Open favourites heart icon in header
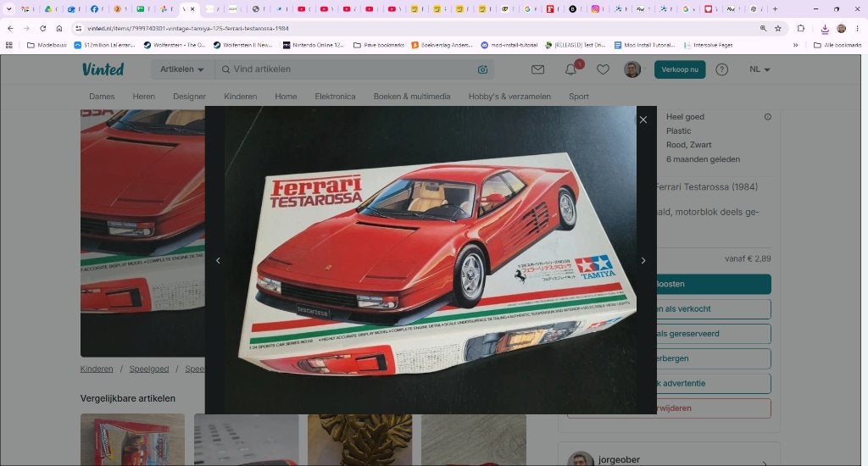Viewport: 868px width, 466px height. (x=603, y=69)
